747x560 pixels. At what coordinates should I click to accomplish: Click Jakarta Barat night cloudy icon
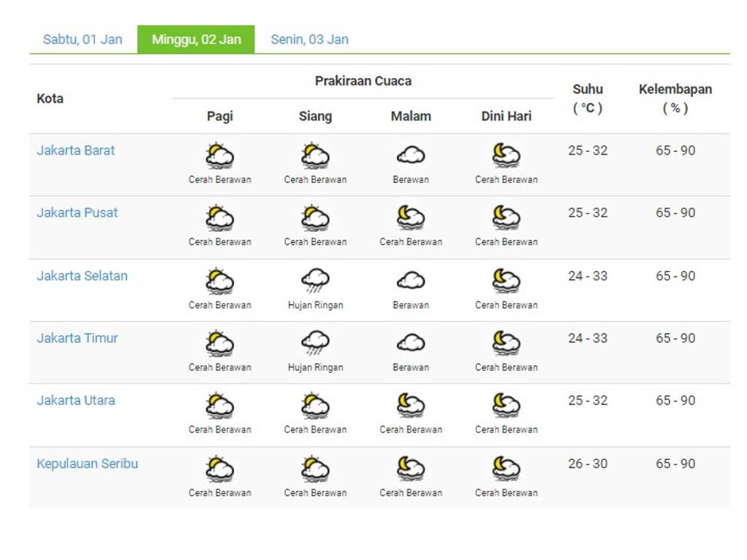point(411,155)
